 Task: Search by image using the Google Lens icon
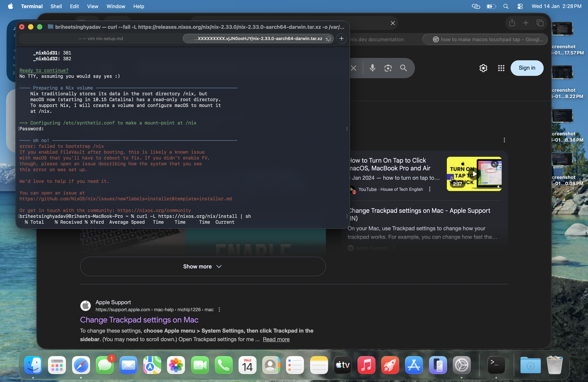point(388,68)
